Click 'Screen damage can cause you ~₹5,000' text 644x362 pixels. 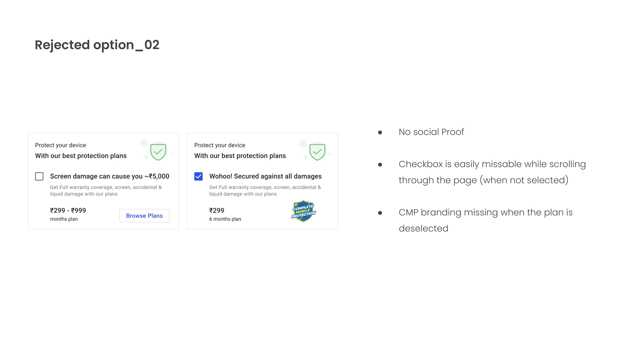click(110, 176)
